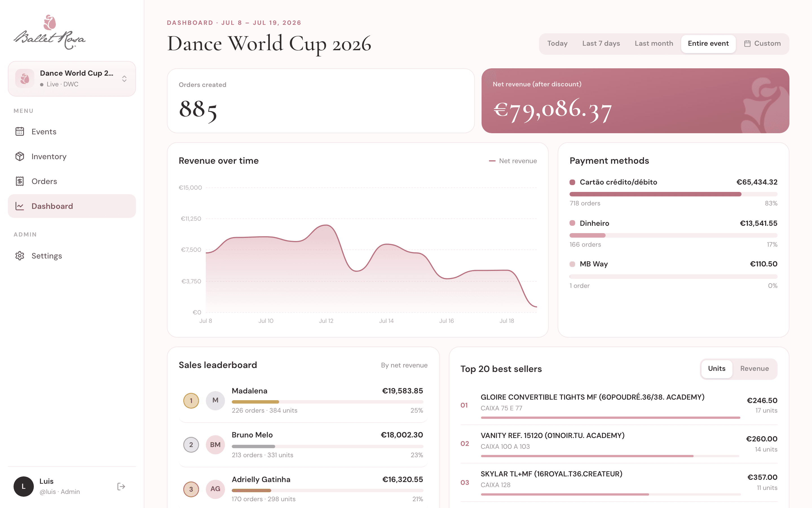
Task: Click the Cartão crédito/débito progress bar
Action: tap(673, 194)
